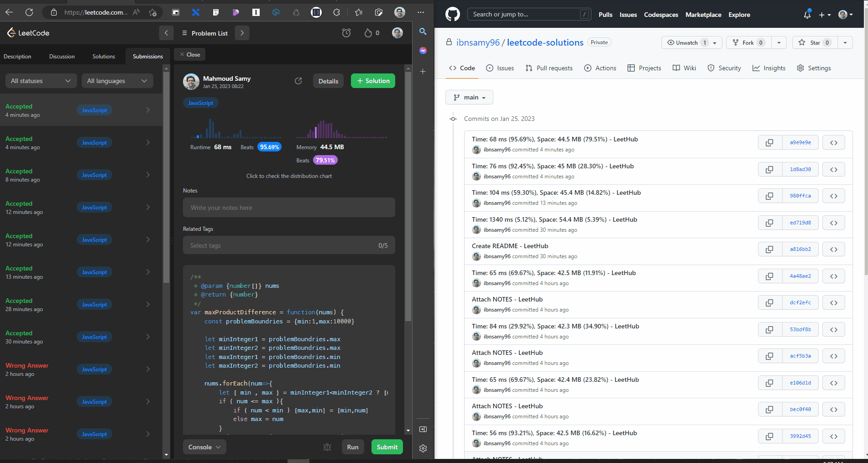Viewport: 868px width, 463px height.
Task: Add a sidebar app with plus icon
Action: tap(423, 72)
